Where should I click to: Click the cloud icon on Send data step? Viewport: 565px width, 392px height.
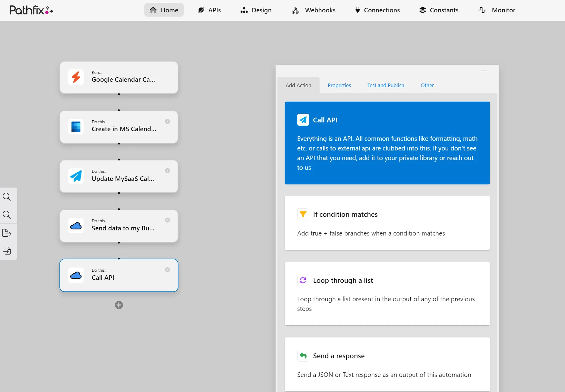[76, 226]
